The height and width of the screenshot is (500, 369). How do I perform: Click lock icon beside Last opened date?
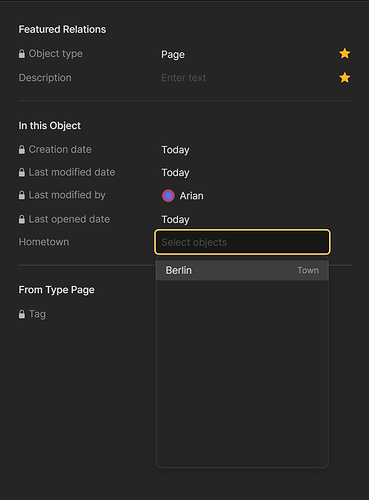(22, 219)
